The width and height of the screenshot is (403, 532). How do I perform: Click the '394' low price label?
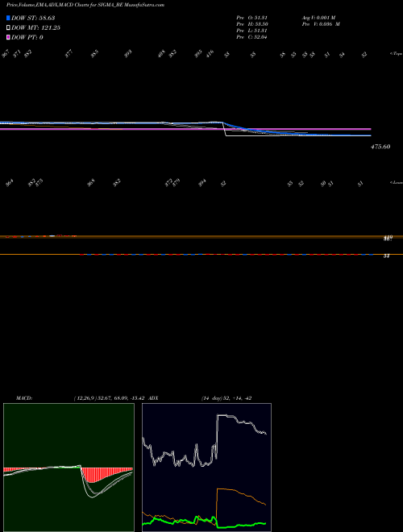coord(202,183)
